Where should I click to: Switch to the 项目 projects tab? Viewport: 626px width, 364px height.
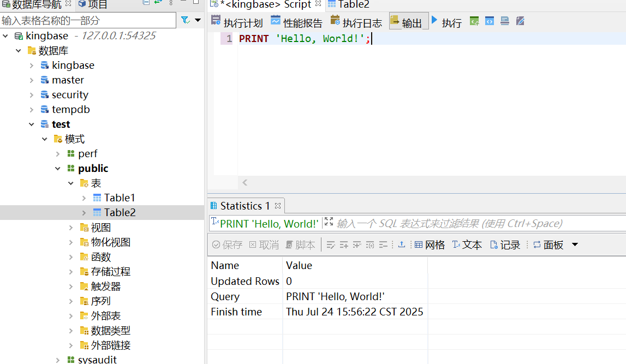93,4
